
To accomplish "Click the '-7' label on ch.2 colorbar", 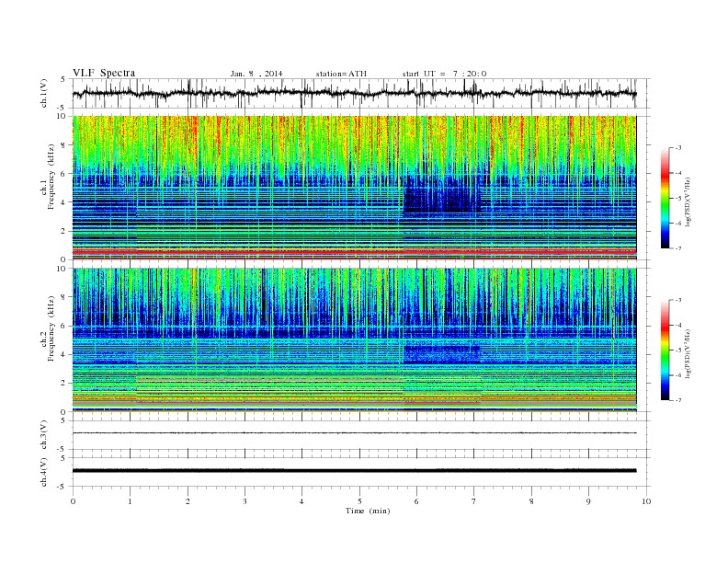I will [677, 400].
